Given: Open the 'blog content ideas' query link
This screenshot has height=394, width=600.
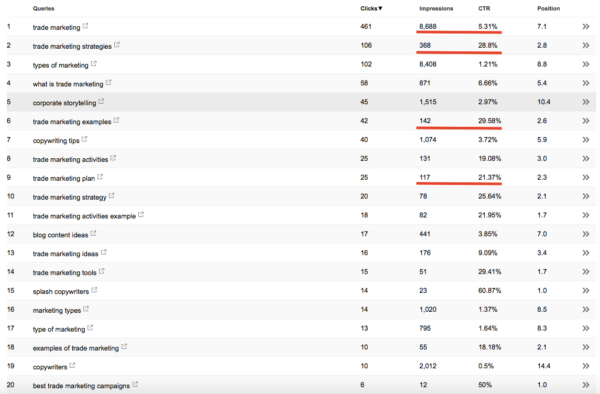Looking at the screenshot, I should 60,235.
